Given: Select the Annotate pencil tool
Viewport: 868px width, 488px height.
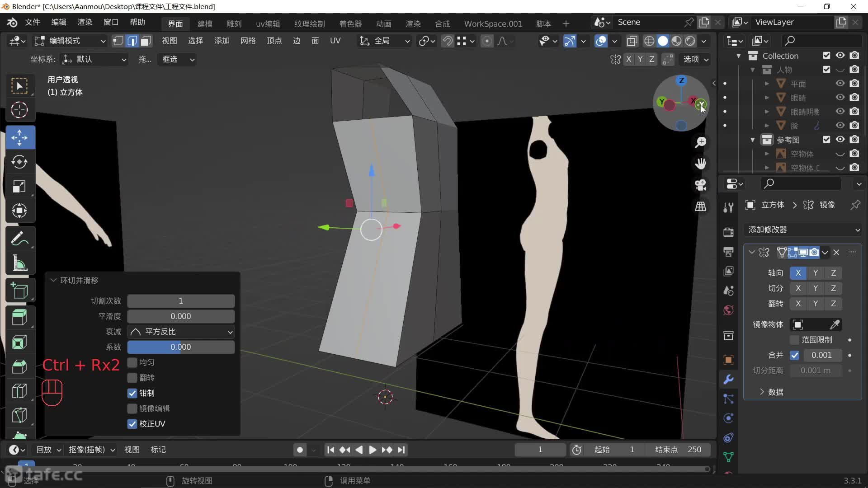Looking at the screenshot, I should tap(19, 238).
